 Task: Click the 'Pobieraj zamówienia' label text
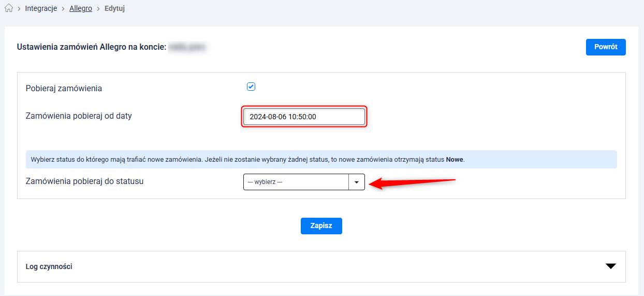[x=64, y=89]
